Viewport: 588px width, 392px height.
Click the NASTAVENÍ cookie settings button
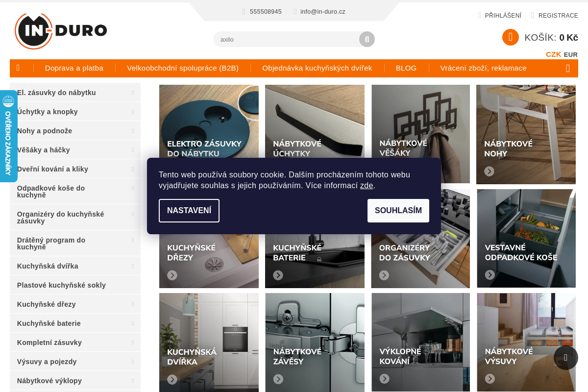[x=189, y=211]
